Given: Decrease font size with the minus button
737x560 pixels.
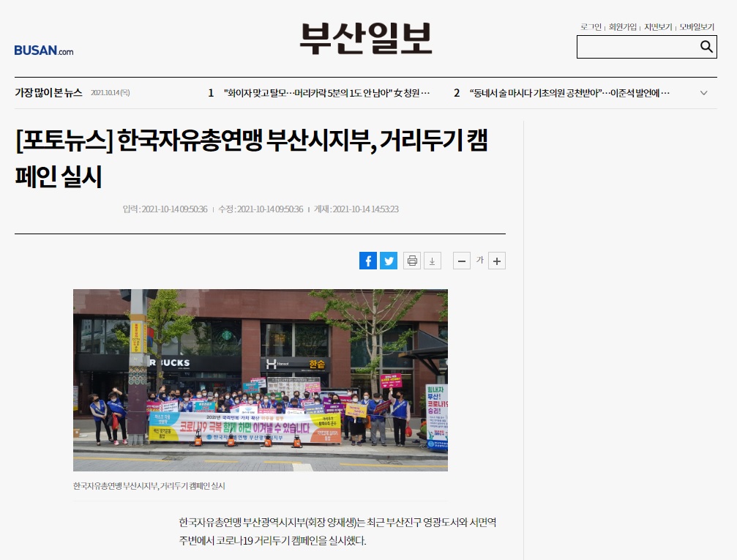Looking at the screenshot, I should click(x=462, y=261).
